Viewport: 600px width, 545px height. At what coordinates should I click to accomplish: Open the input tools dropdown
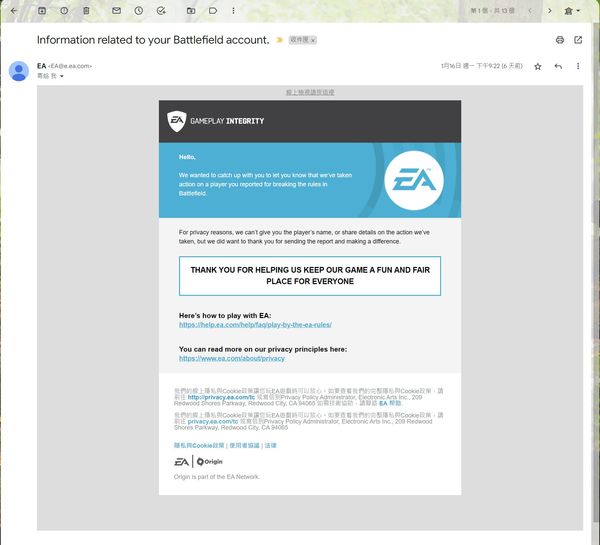(572, 10)
